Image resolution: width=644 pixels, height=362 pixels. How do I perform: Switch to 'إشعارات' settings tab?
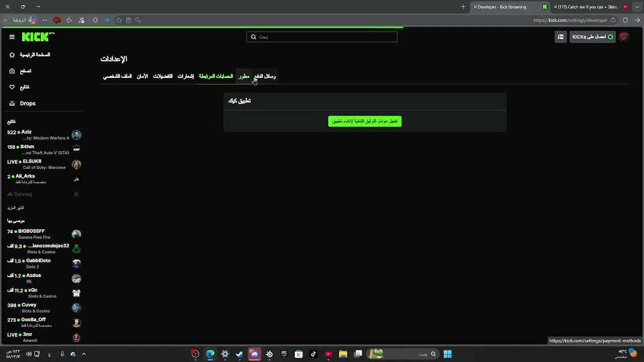pyautogui.click(x=186, y=76)
